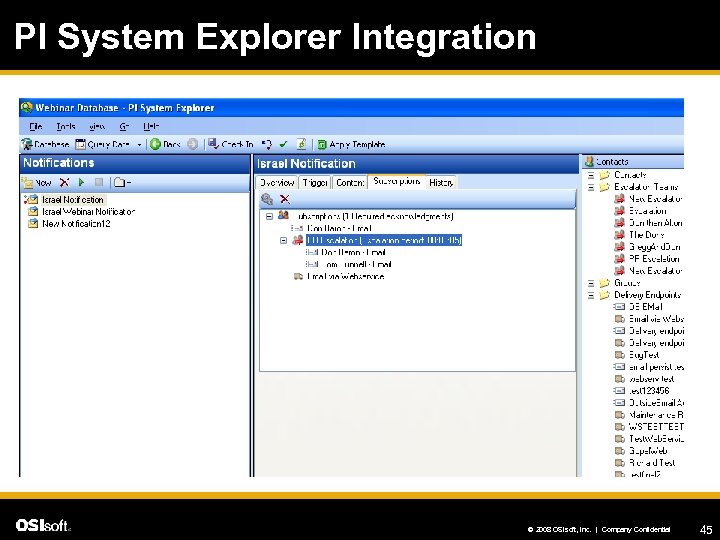Click the DE EMail endpoint icon
The image size is (720, 540).
click(x=619, y=307)
